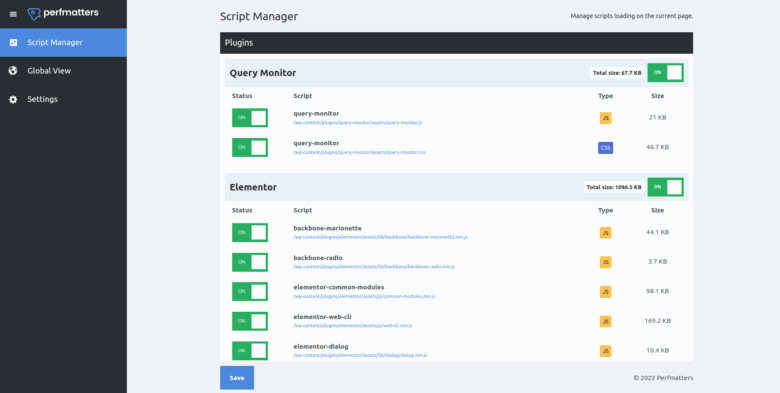Click the 98.1 KB size value

(x=658, y=291)
